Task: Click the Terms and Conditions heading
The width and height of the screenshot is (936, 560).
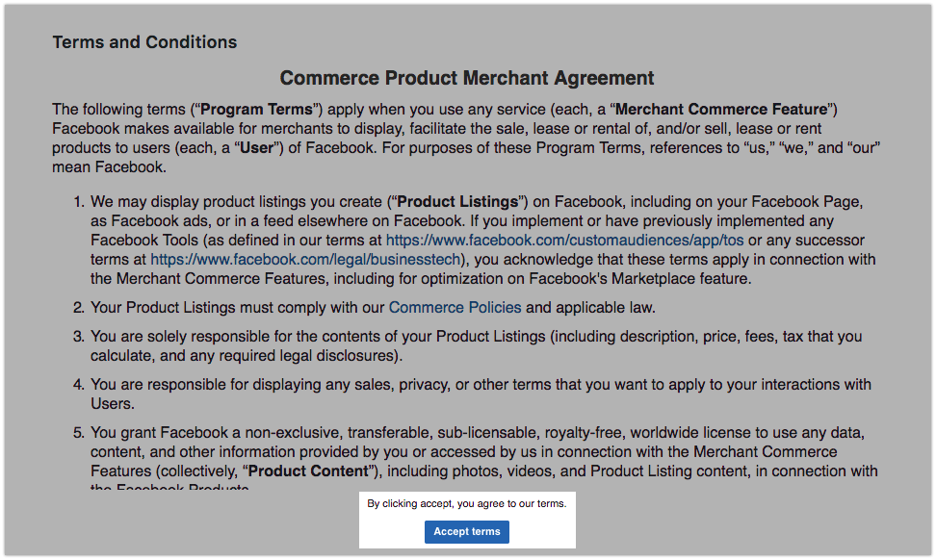Action: [144, 42]
